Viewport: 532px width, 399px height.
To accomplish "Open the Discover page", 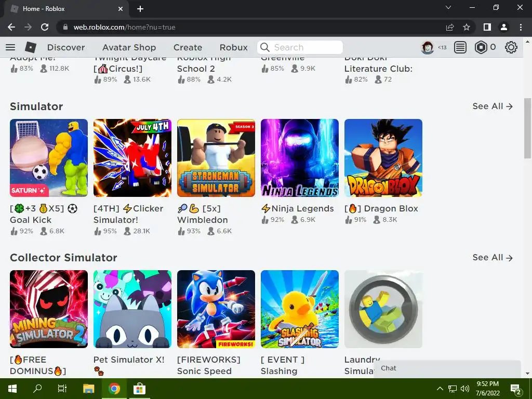I will click(x=66, y=47).
